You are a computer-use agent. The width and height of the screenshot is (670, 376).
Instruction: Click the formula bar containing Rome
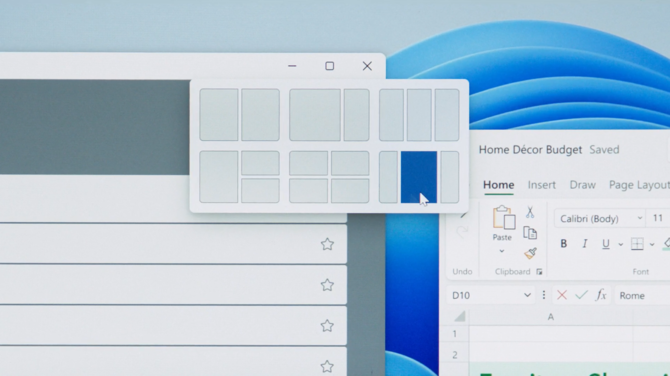[642, 295]
